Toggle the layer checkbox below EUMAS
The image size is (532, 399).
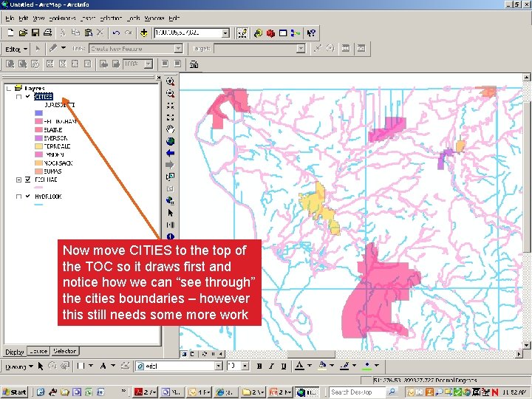28,180
